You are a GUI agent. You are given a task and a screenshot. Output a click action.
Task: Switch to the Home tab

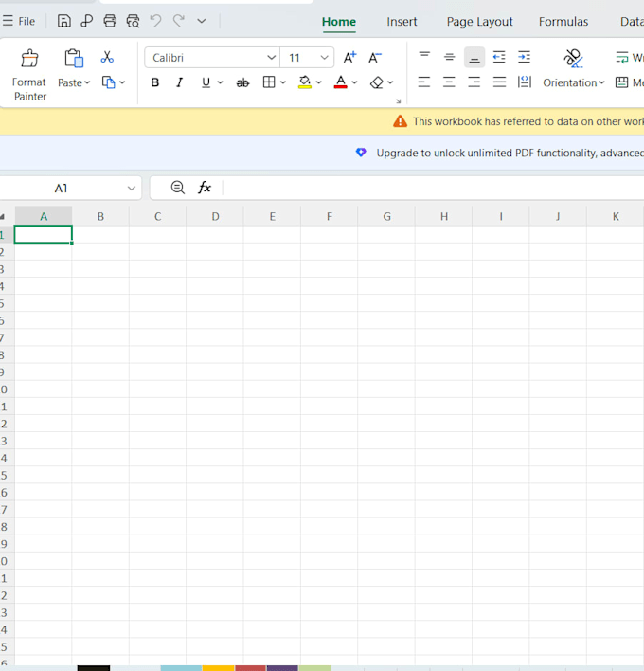[339, 22]
